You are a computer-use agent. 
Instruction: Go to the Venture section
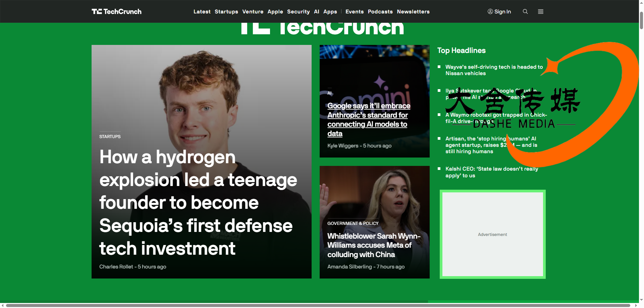253,11
